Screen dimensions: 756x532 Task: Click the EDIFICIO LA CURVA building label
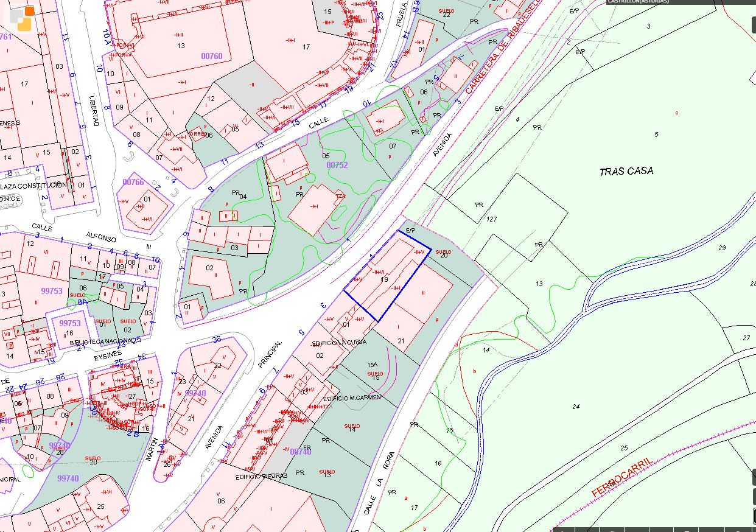(340, 342)
